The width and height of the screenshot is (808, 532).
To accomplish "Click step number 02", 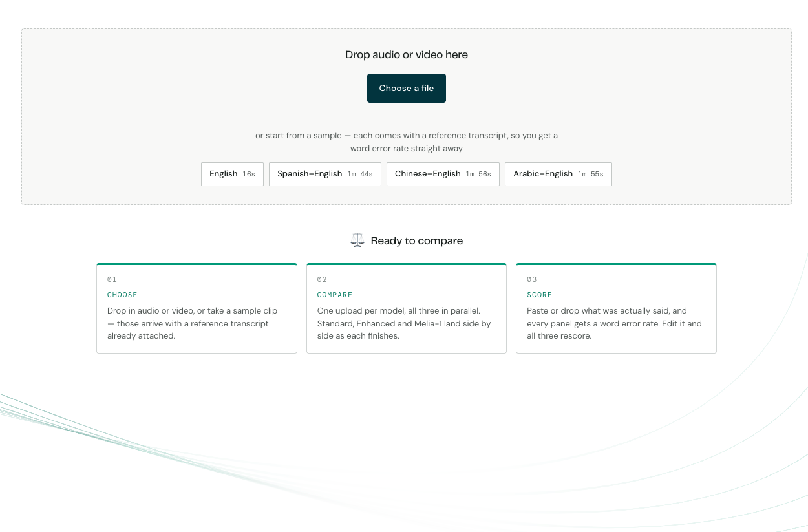I will click(x=322, y=279).
